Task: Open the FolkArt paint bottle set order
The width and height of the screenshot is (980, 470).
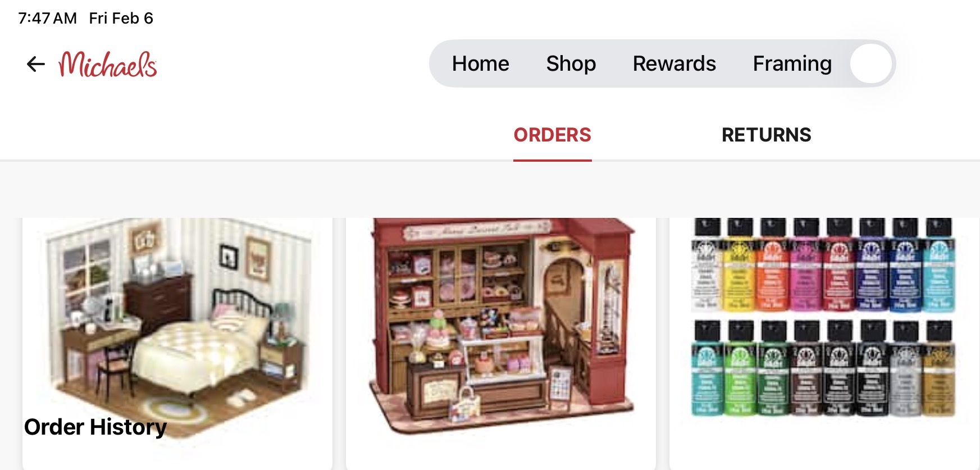Action: [x=824, y=343]
